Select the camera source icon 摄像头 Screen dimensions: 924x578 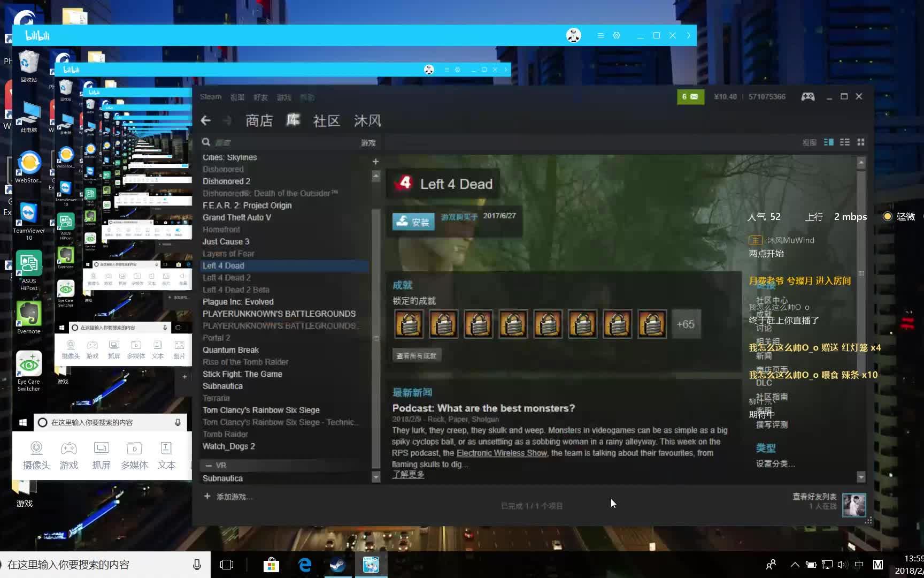tap(36, 455)
